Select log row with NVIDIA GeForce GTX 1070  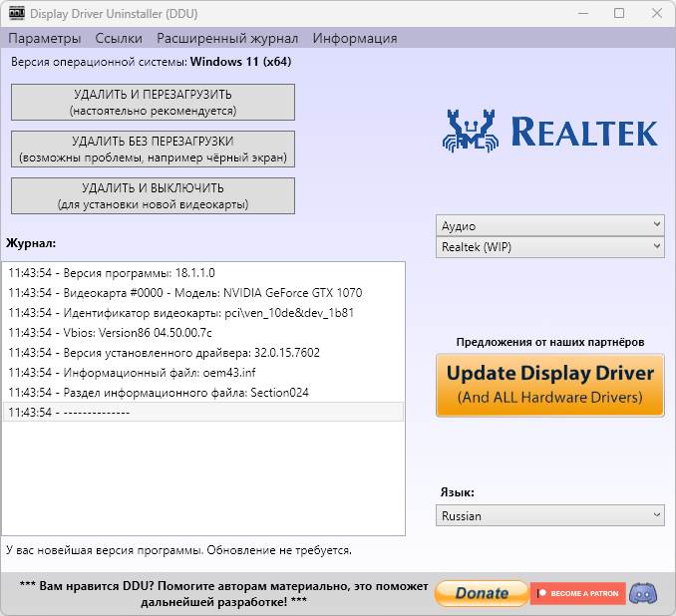point(202,293)
